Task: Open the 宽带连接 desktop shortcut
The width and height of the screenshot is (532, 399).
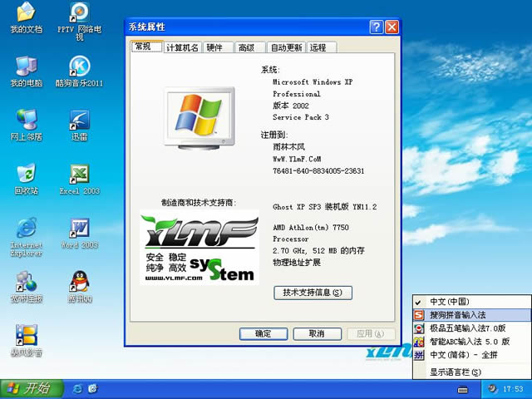Action: pyautogui.click(x=26, y=286)
